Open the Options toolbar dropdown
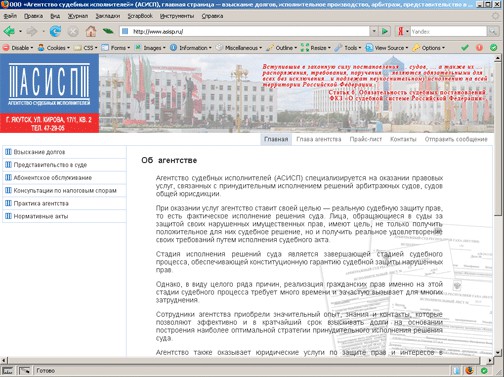The image size is (504, 377). (429, 48)
